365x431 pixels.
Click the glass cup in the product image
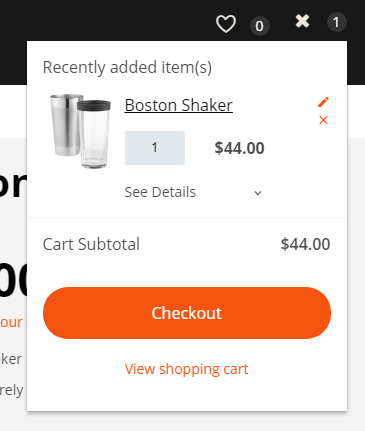tap(95, 134)
